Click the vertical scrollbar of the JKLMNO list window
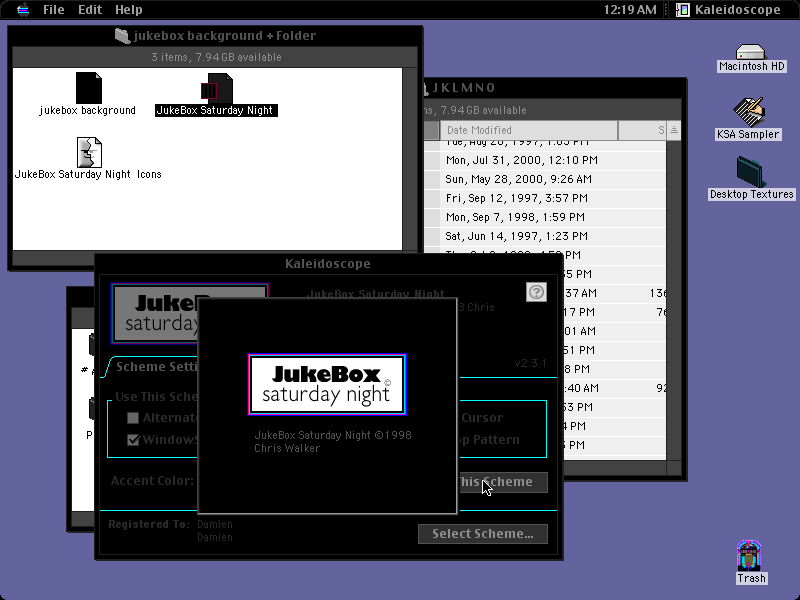This screenshot has height=600, width=800. click(x=673, y=301)
